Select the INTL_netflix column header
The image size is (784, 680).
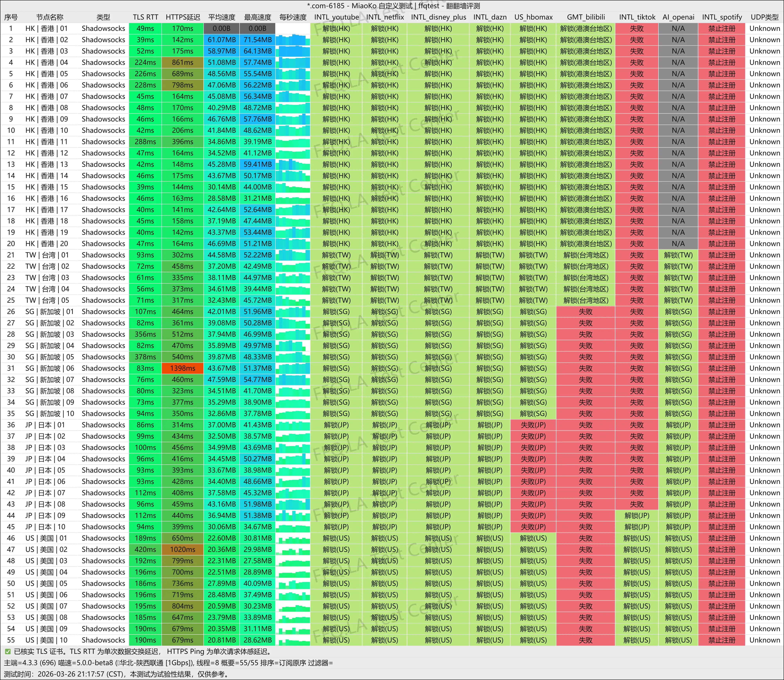tap(385, 17)
